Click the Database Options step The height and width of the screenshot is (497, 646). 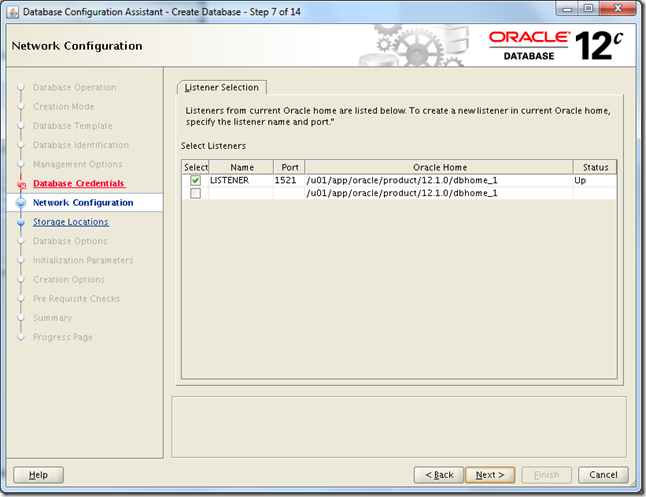70,241
